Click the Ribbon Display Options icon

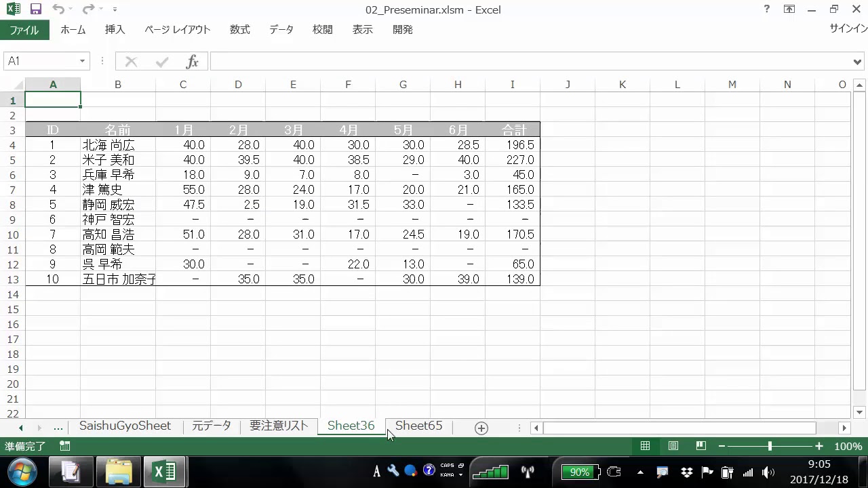pyautogui.click(x=789, y=9)
